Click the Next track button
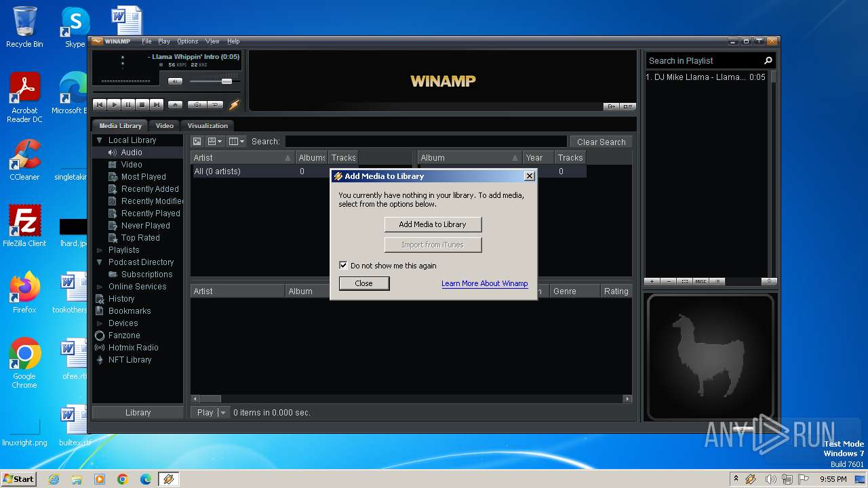Viewport: 868px width, 488px height. (x=157, y=104)
